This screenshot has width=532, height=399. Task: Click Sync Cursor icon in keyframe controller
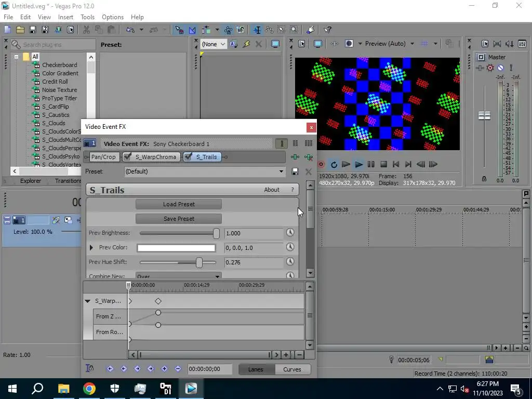tap(89, 368)
